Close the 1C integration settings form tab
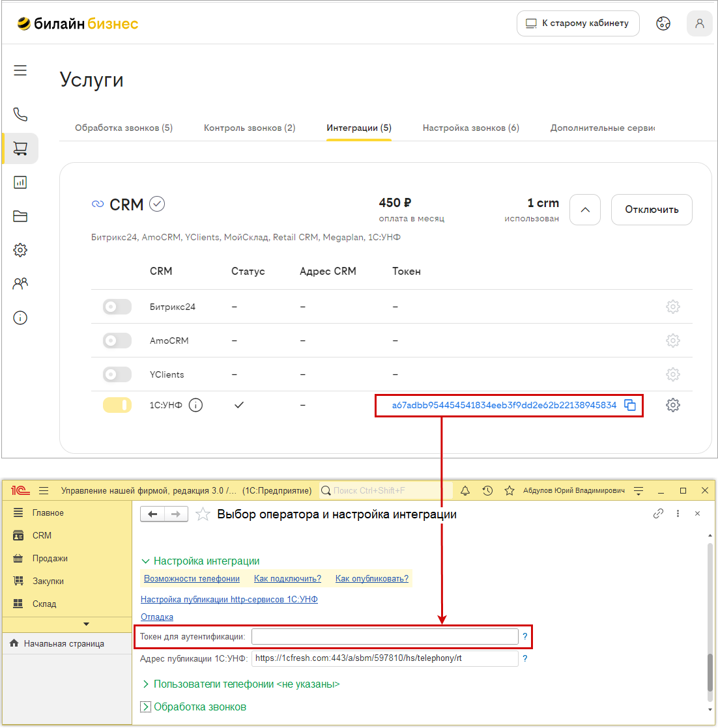718x728 pixels. [x=698, y=514]
